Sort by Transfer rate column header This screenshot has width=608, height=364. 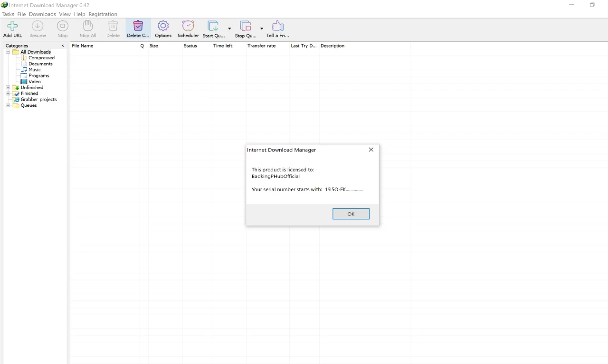click(x=268, y=46)
